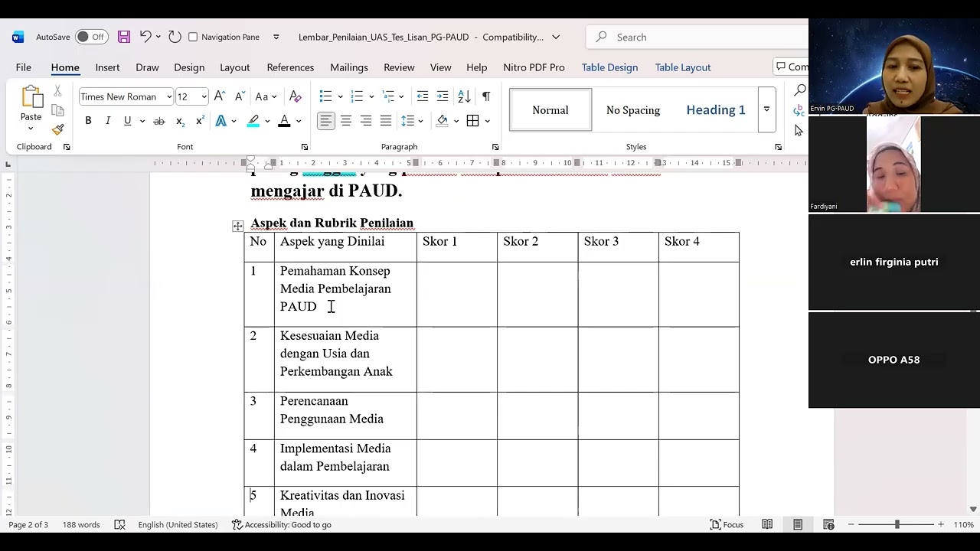Switch to the Insert tab

[107, 67]
